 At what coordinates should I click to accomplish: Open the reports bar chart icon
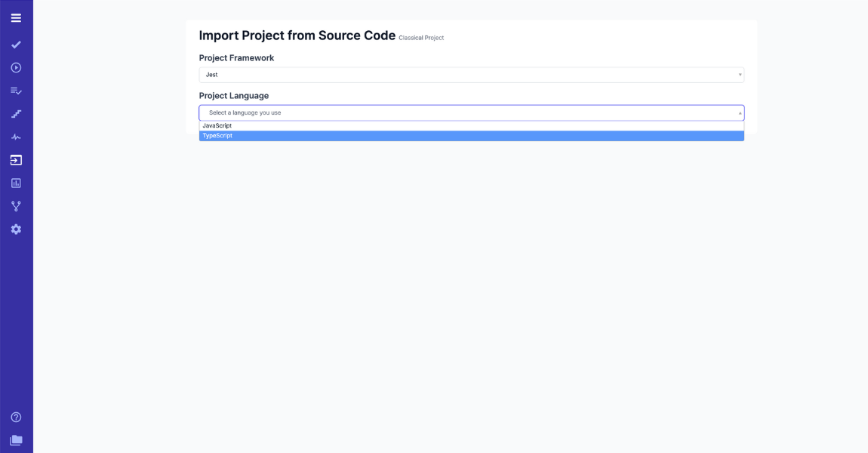pos(16,183)
